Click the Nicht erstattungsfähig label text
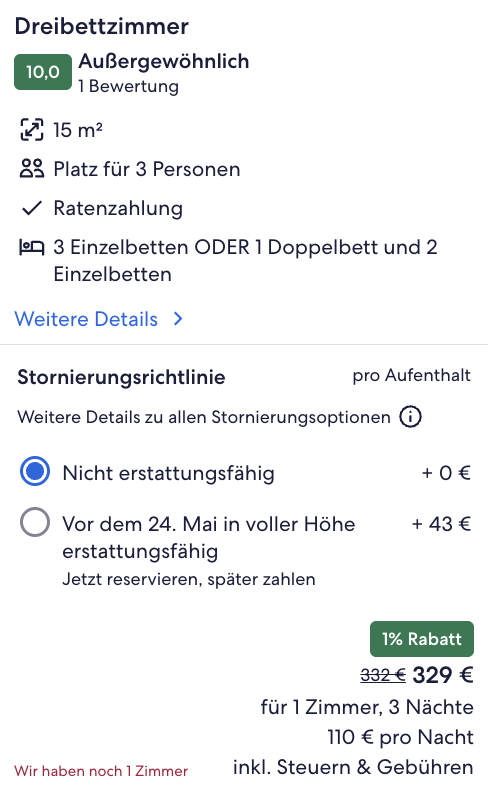 point(168,473)
